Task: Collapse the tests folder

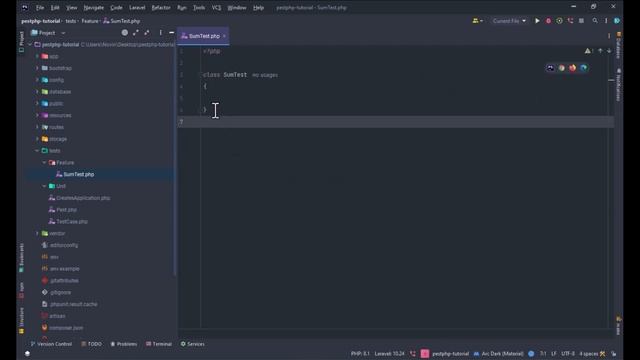Action: [37, 151]
